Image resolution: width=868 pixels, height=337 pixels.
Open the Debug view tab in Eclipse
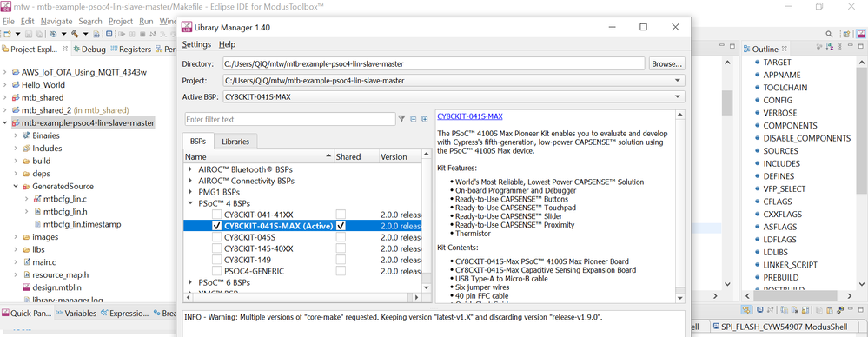pyautogui.click(x=89, y=50)
